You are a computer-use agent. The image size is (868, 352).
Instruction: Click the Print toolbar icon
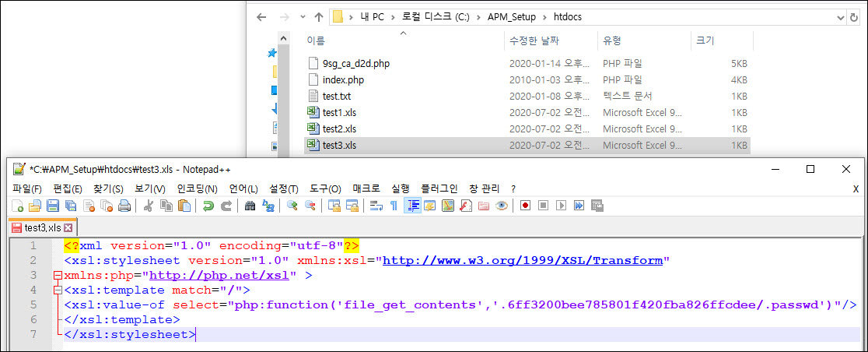tap(124, 206)
